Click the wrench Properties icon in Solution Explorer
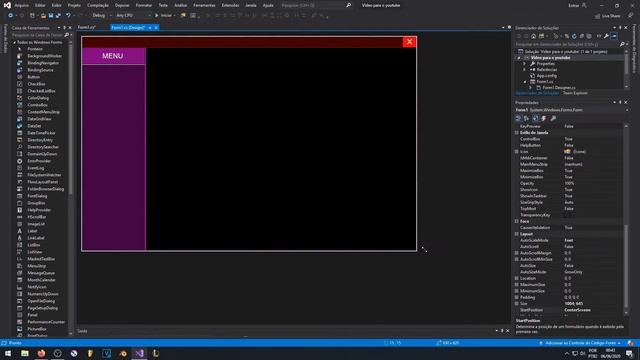The width and height of the screenshot is (640, 360). tap(607, 36)
